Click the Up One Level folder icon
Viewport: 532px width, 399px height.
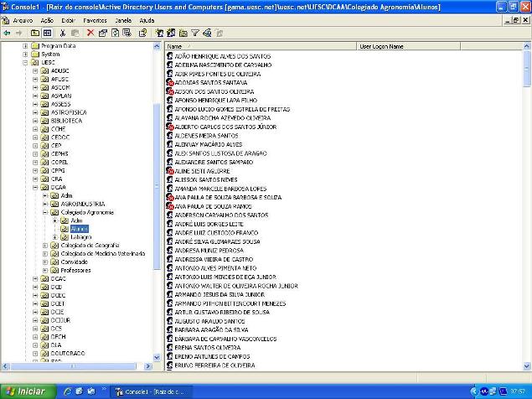(x=35, y=33)
